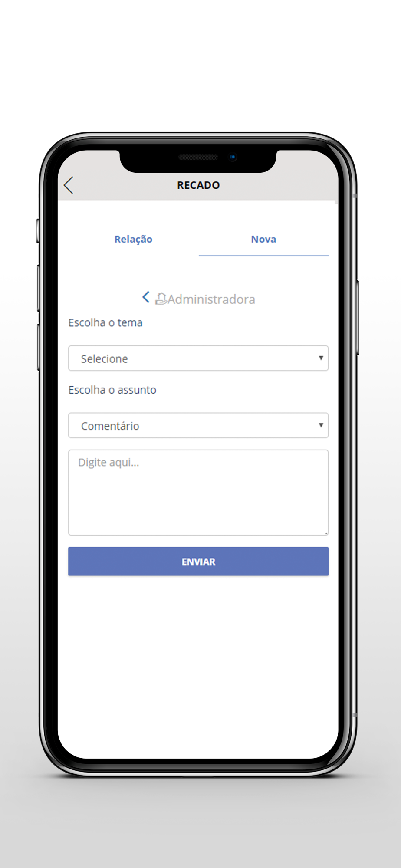Tap the phone's speaker grille
The image size is (401, 868).
pos(198,157)
